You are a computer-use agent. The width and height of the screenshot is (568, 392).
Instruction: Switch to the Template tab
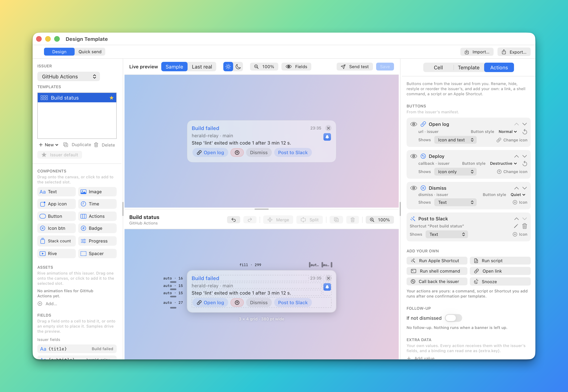tap(469, 68)
